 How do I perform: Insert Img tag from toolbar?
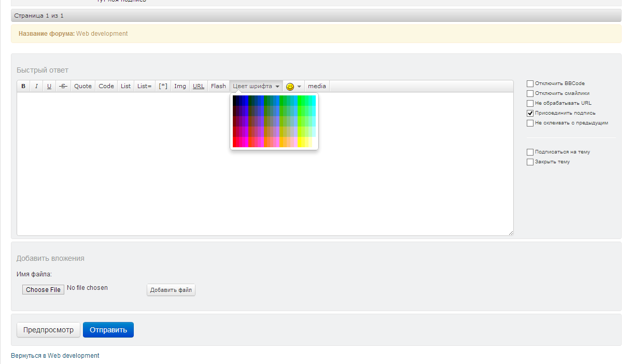(180, 86)
